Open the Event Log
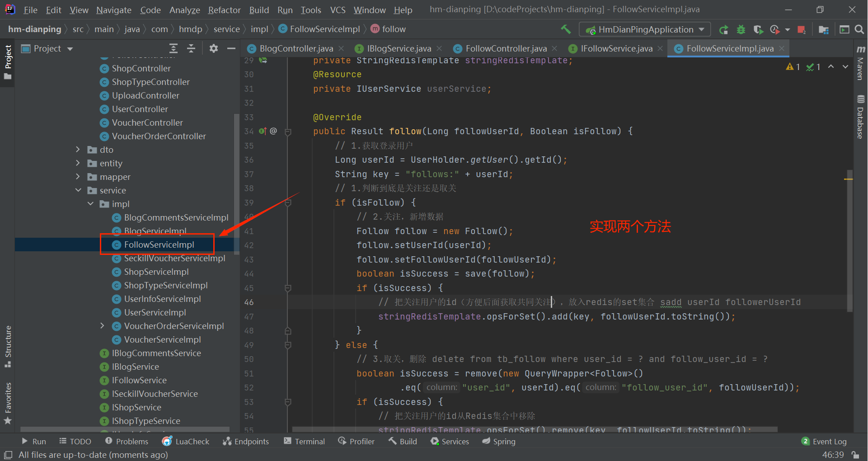Screen dimensions: 868x461 click(x=824, y=442)
